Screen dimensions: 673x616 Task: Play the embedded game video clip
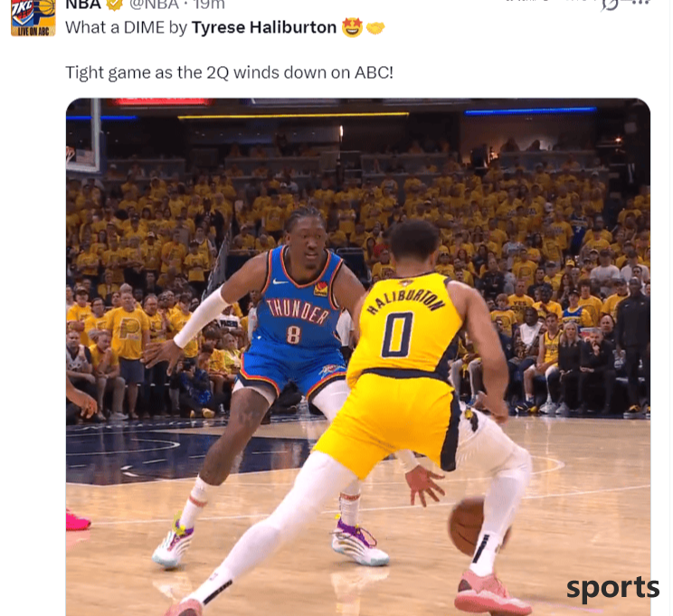tap(358, 357)
